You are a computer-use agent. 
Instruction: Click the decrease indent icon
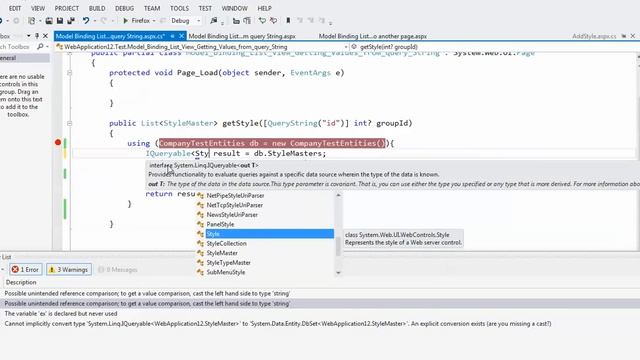pyautogui.click(x=236, y=20)
